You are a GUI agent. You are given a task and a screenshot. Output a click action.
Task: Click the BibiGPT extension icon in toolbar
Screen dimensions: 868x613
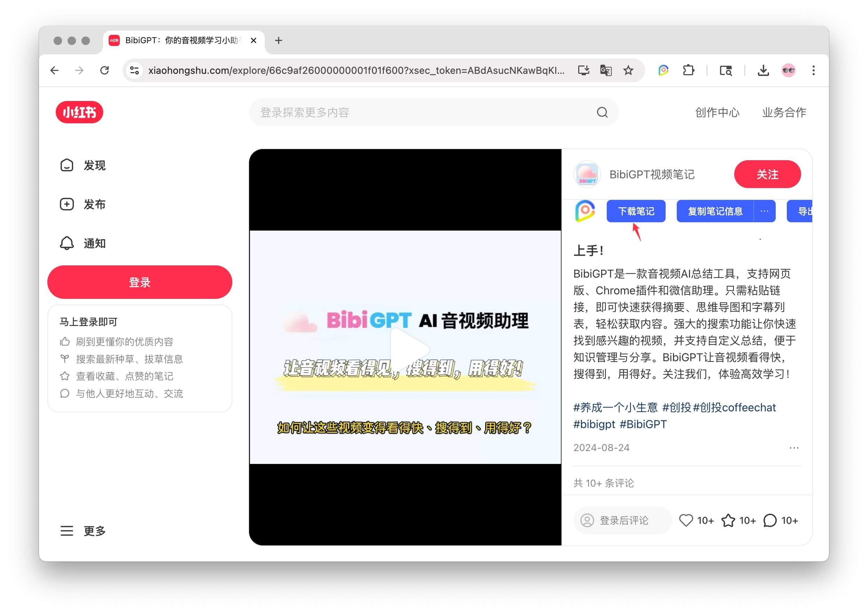[x=663, y=70]
